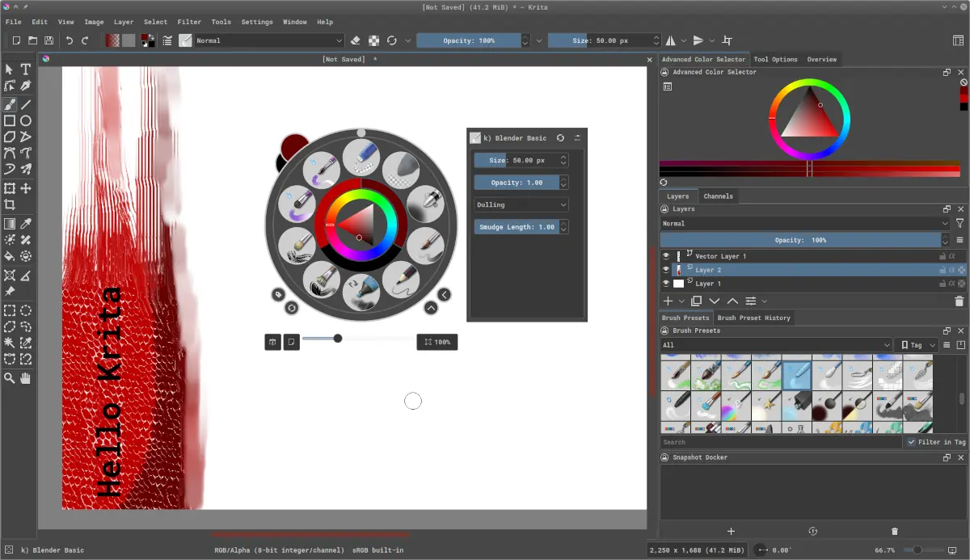Select the Color Sampler eyedropper tool
The width and height of the screenshot is (970, 560).
coord(26,224)
